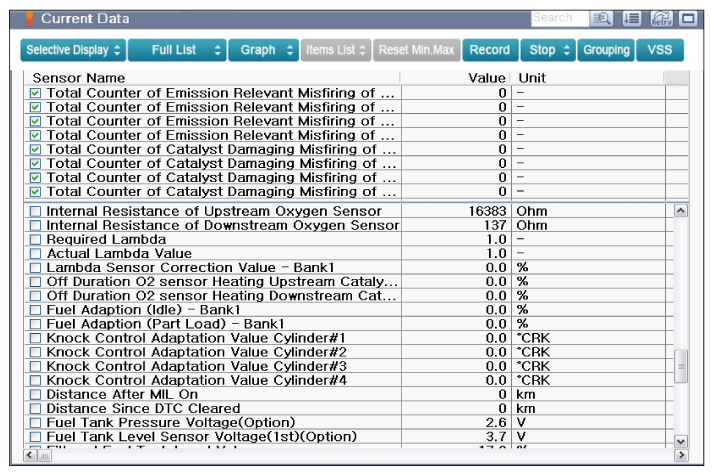This screenshot has height=475, width=714.
Task: Click the maximize window icon
Action: point(688,19)
